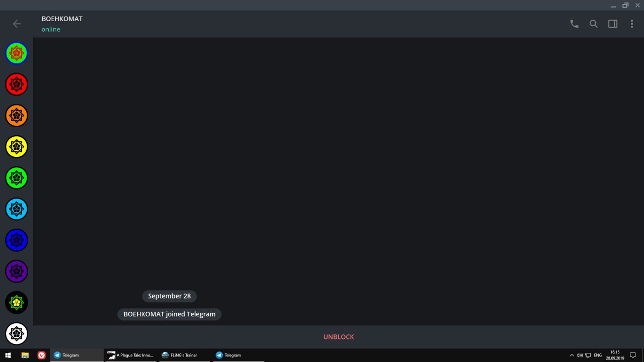Open the purple chat avatar
Screen dimensions: 644x362
pos(17,271)
